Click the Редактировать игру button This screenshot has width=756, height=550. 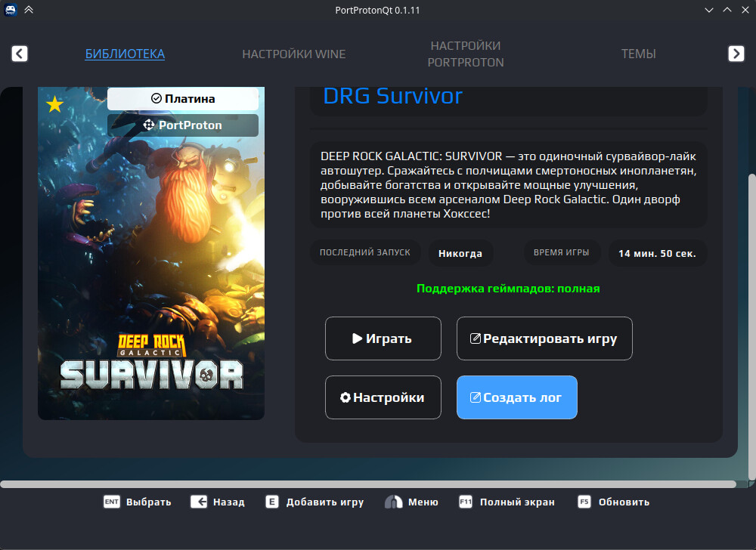click(544, 338)
